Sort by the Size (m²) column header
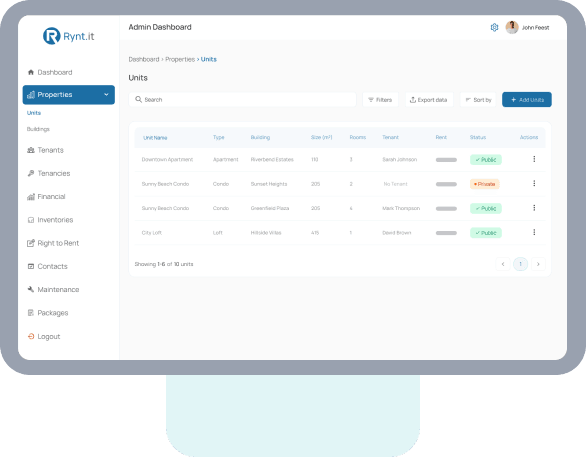586x457 pixels. (321, 138)
